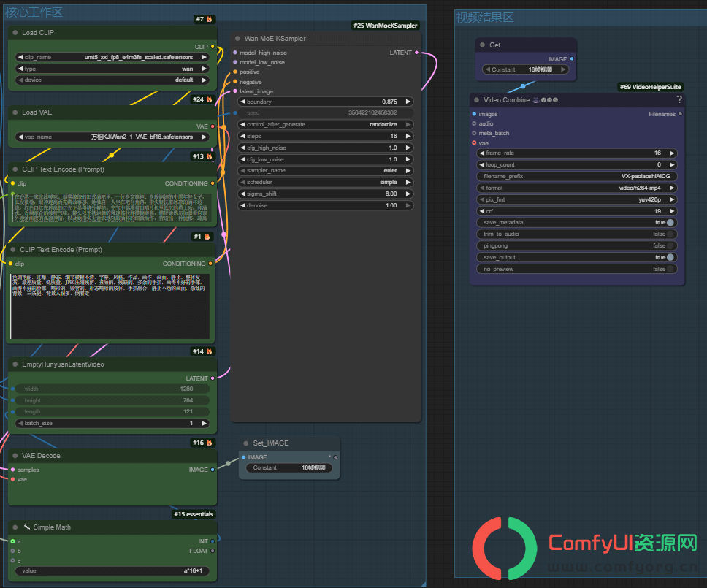Click the IMAGE output port on VAE Decode

point(213,470)
